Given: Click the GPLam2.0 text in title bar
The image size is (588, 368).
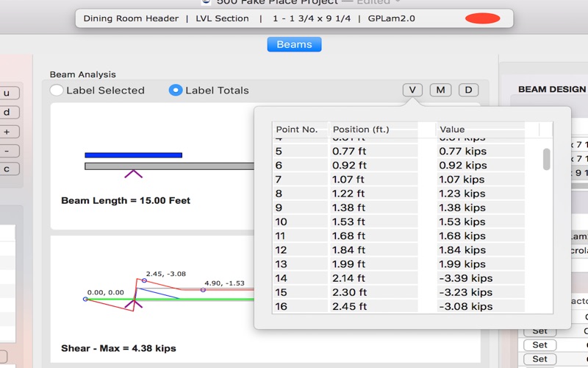Looking at the screenshot, I should click(x=391, y=18).
